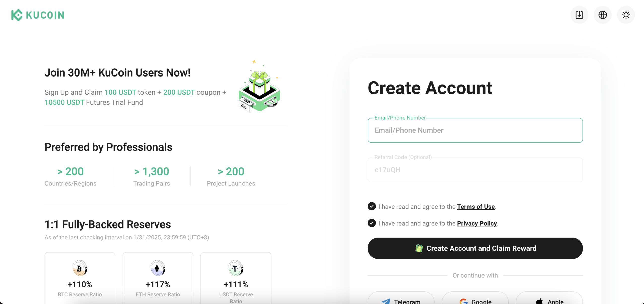644x304 pixels.
Task: Click the Referral Code field
Action: (x=475, y=170)
